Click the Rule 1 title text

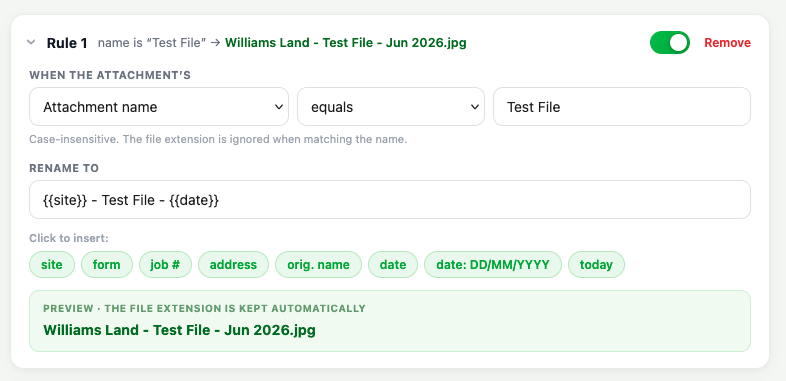click(x=67, y=43)
